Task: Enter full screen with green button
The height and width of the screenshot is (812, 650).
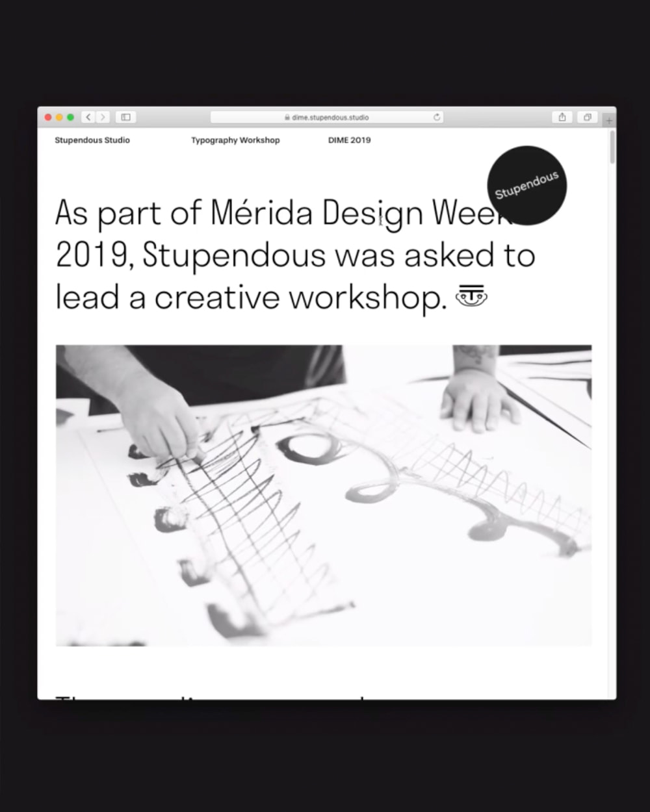Action: (70, 118)
